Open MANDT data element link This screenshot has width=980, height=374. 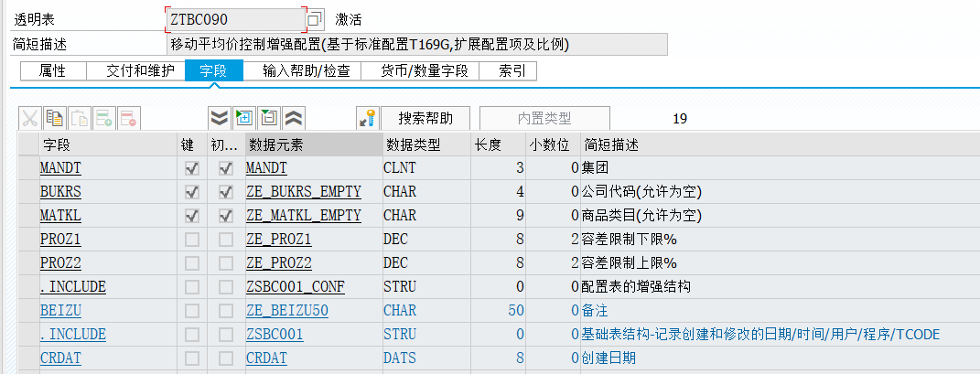[x=266, y=168]
